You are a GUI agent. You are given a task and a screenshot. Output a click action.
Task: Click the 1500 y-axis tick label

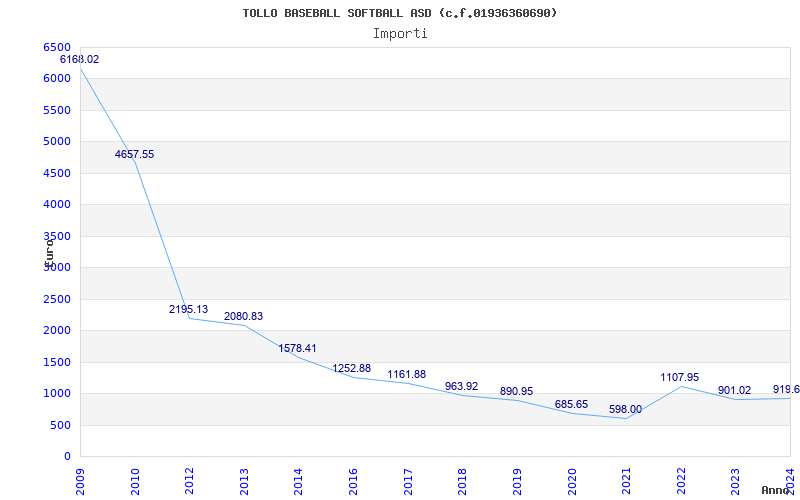57,362
